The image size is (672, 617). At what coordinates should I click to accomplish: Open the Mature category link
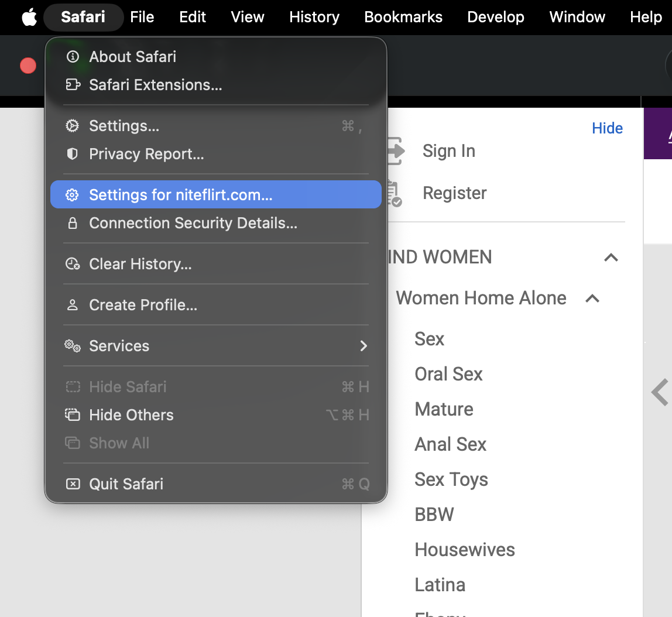[444, 409]
